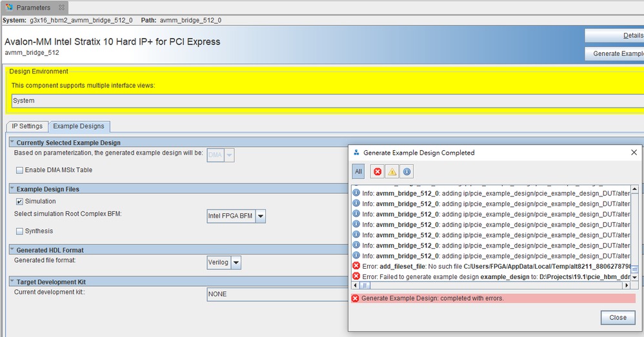Open the NONE development kit dropdown
Viewport: 644px width, 337px height.
point(277,294)
